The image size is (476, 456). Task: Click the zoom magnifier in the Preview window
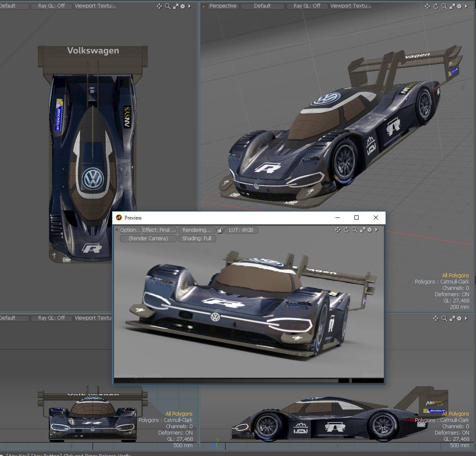pos(354,230)
